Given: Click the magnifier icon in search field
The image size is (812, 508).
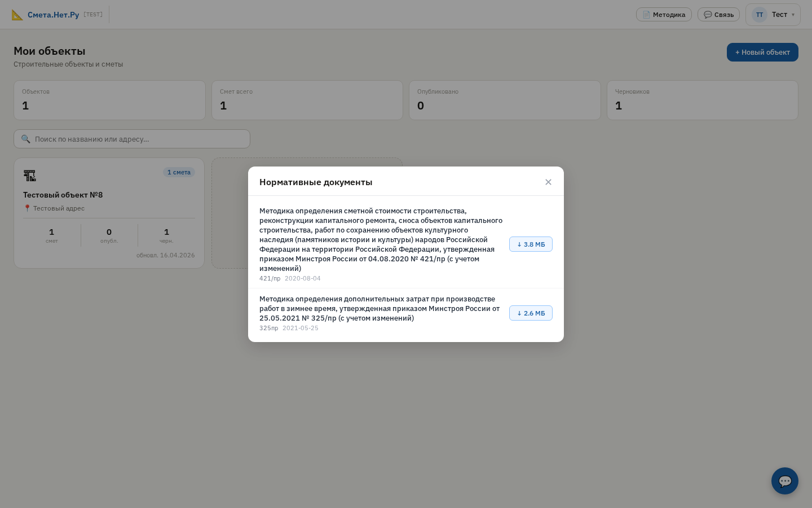Looking at the screenshot, I should [25, 139].
